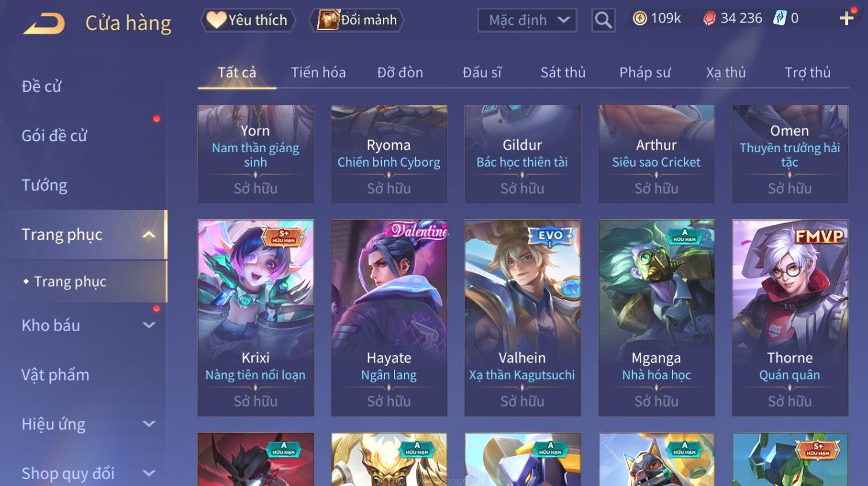This screenshot has width=868, height=486.
Task: Collapse the Trang phục sidebar section
Action: pos(149,235)
